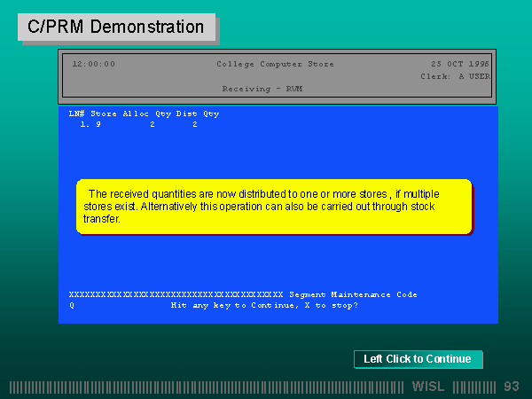Click the Receiving - RUM screen title

click(x=263, y=89)
